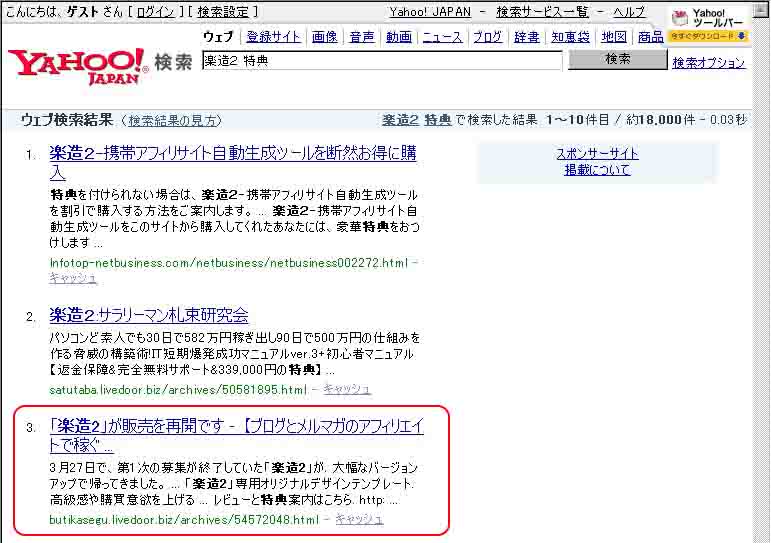The height and width of the screenshot is (543, 771).
Task: Open 検索オプション link
Action: point(709,62)
